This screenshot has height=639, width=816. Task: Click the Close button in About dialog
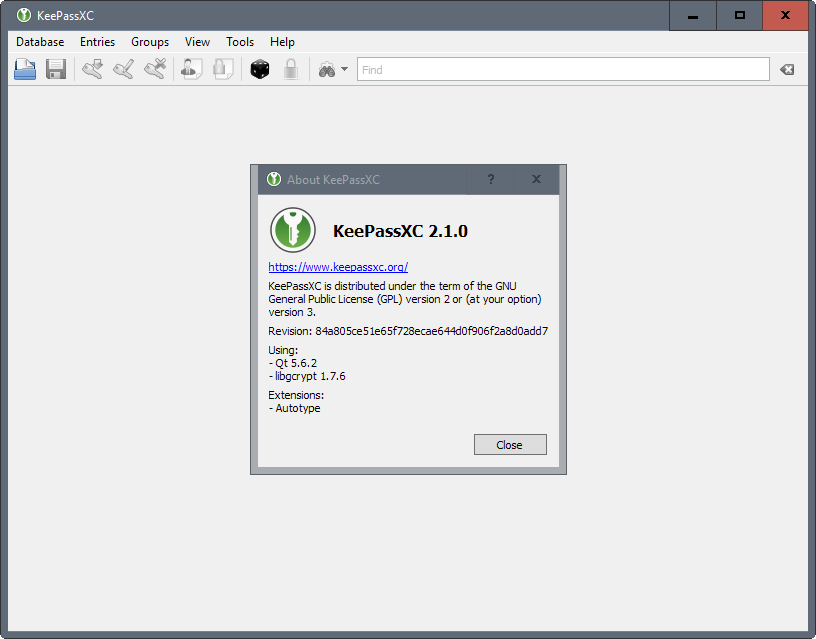510,444
